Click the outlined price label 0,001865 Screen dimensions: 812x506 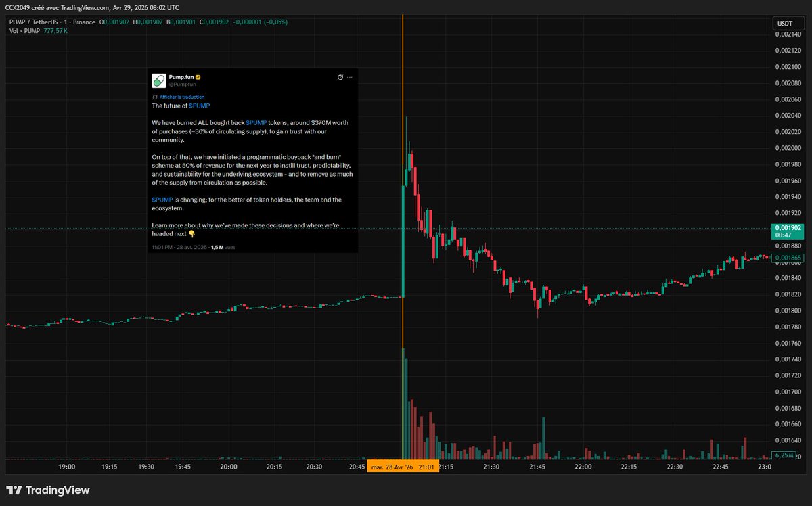tap(788, 258)
